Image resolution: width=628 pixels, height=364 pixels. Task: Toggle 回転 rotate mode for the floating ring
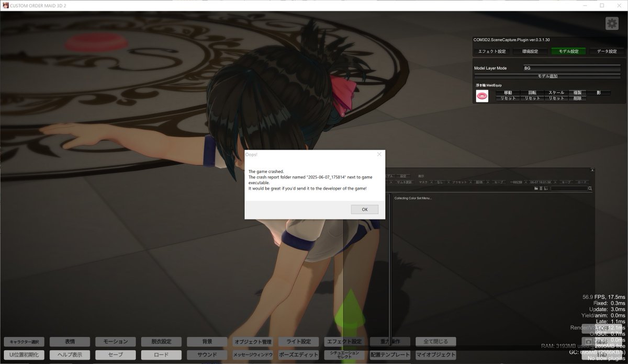531,92
